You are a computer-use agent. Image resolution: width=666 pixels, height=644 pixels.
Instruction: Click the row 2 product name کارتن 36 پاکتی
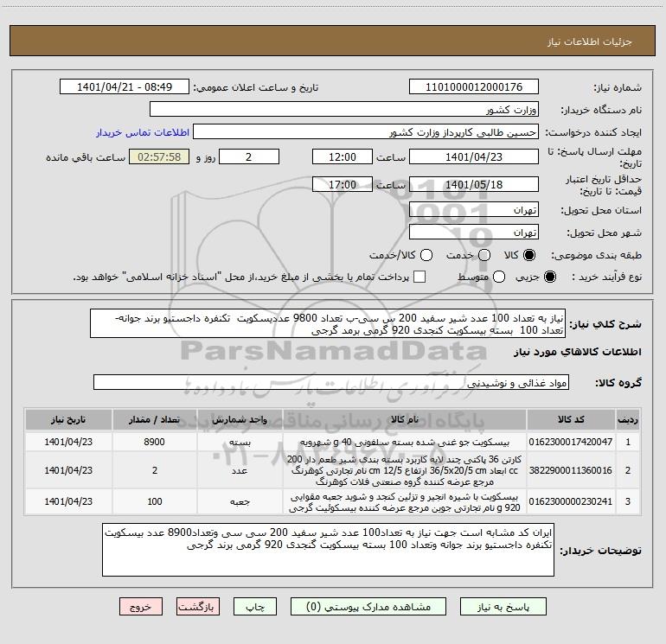pos(405,470)
